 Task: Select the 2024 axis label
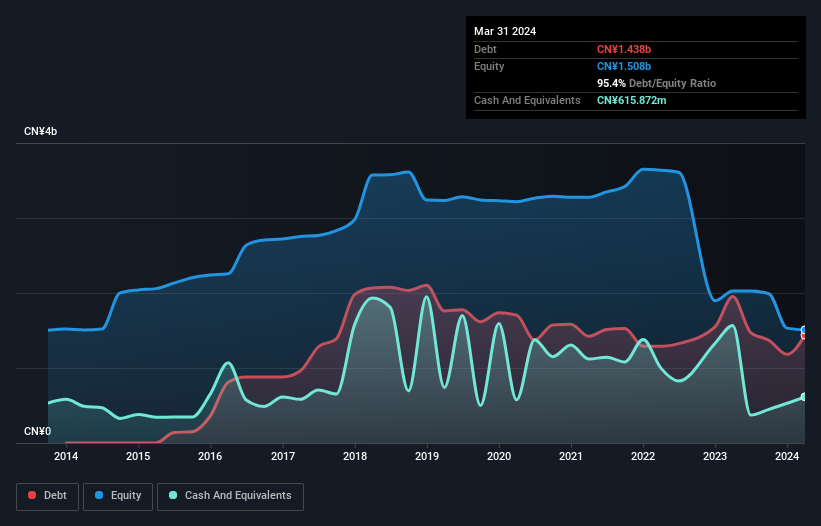click(787, 456)
